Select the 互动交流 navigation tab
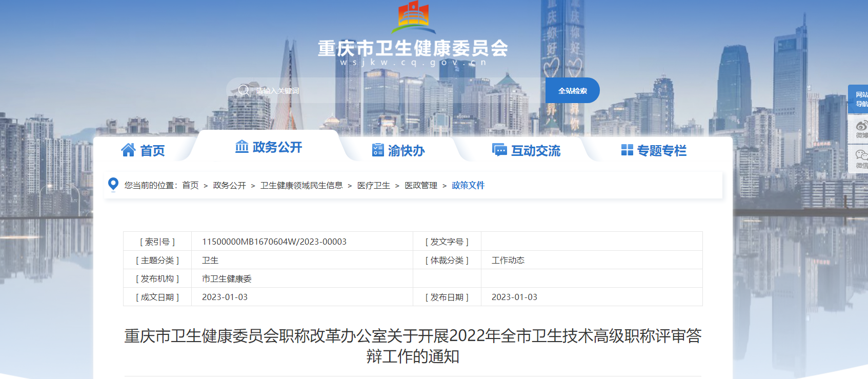The image size is (868, 379). tap(535, 150)
